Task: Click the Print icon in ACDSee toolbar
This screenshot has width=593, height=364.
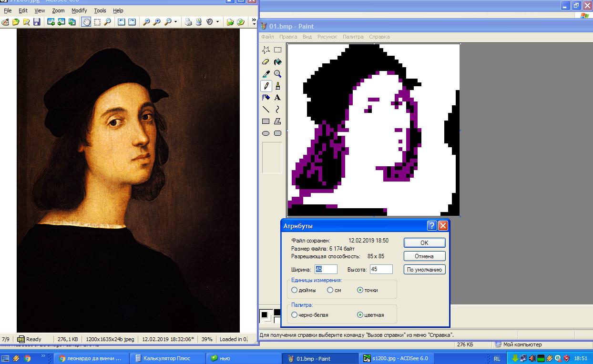Action: coord(188,22)
